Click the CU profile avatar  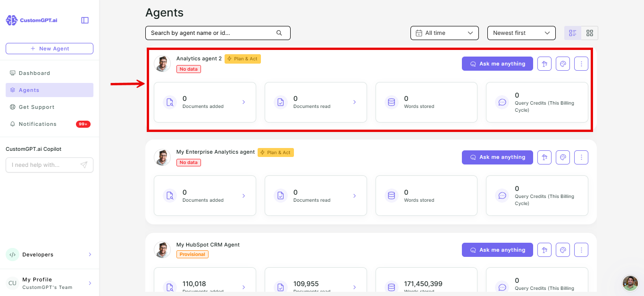click(x=12, y=283)
